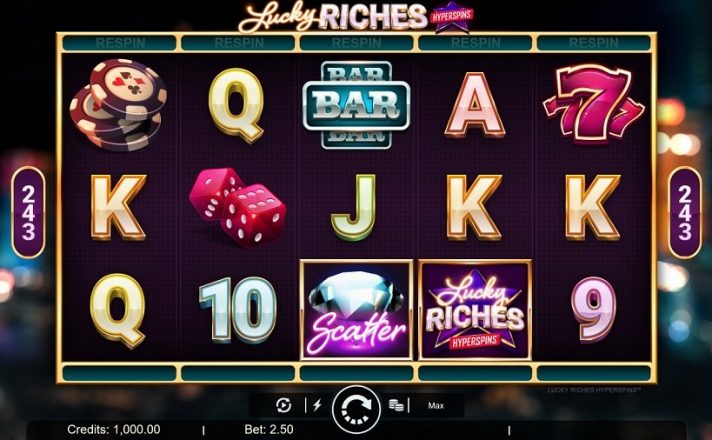The height and width of the screenshot is (440, 712).
Task: Respin the first reel
Action: [119, 43]
